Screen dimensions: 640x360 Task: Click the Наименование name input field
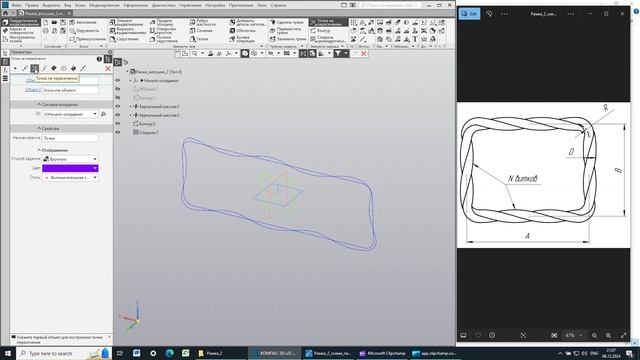click(70, 138)
